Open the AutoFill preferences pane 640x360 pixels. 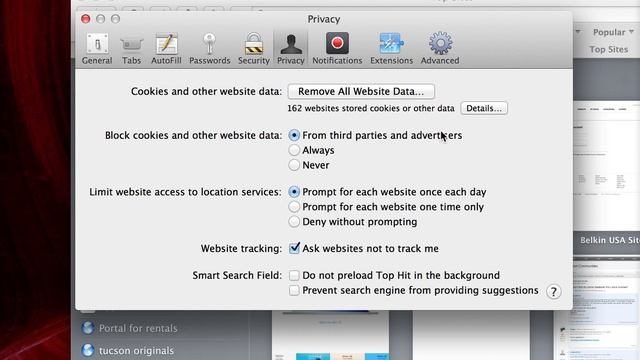click(x=166, y=49)
